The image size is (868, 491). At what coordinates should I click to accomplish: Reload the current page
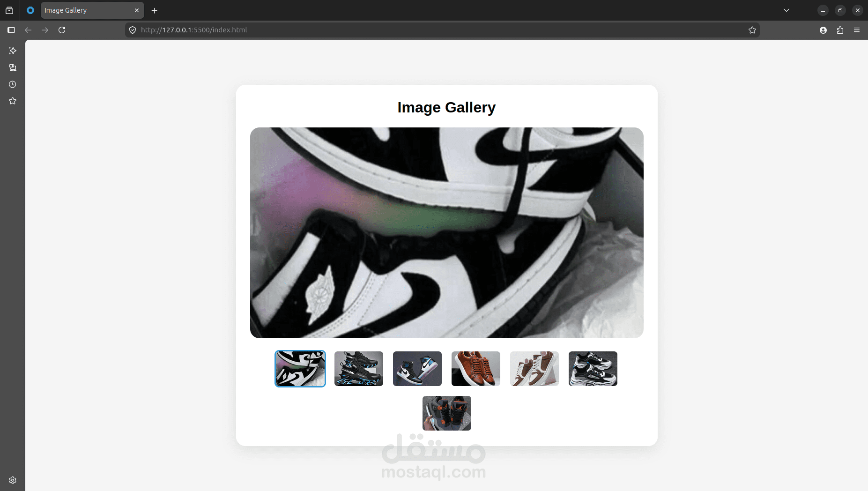pos(62,30)
